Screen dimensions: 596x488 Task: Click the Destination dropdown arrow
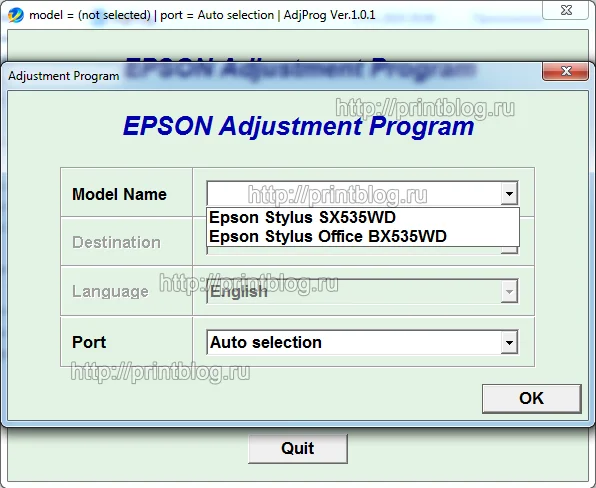(x=509, y=250)
